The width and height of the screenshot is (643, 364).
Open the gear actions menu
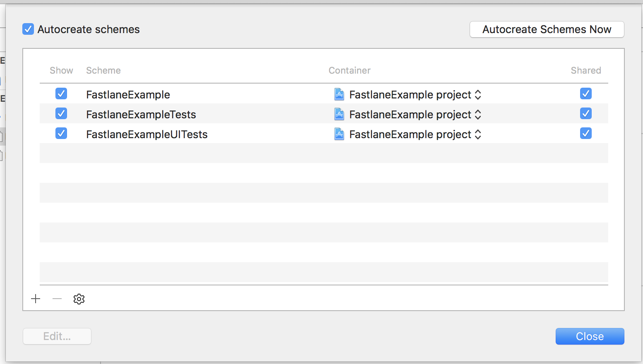pos(79,299)
